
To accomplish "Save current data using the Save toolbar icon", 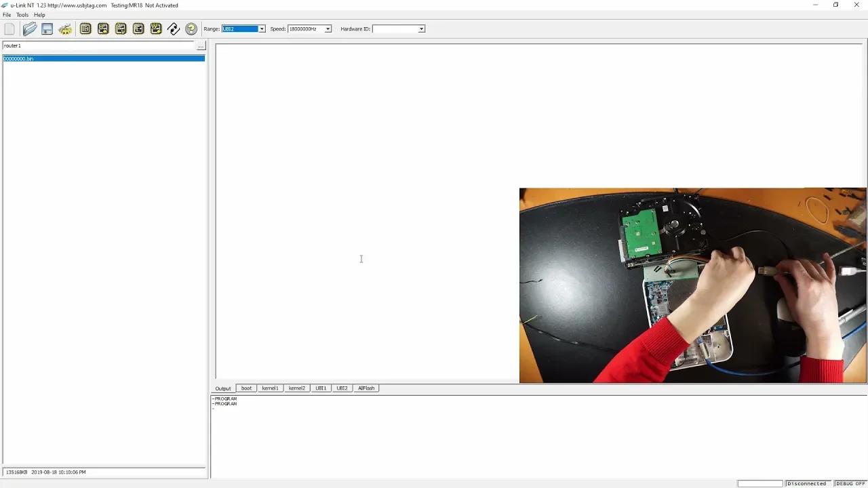I will point(47,28).
